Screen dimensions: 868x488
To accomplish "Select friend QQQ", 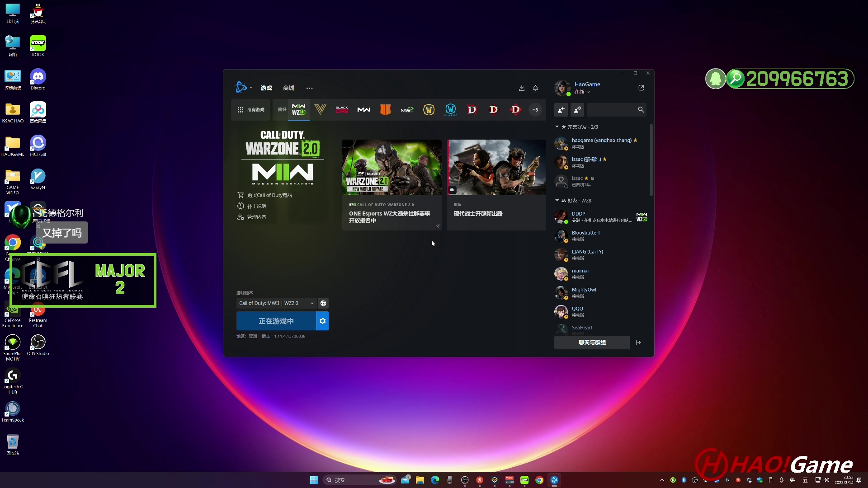I will [x=601, y=312].
